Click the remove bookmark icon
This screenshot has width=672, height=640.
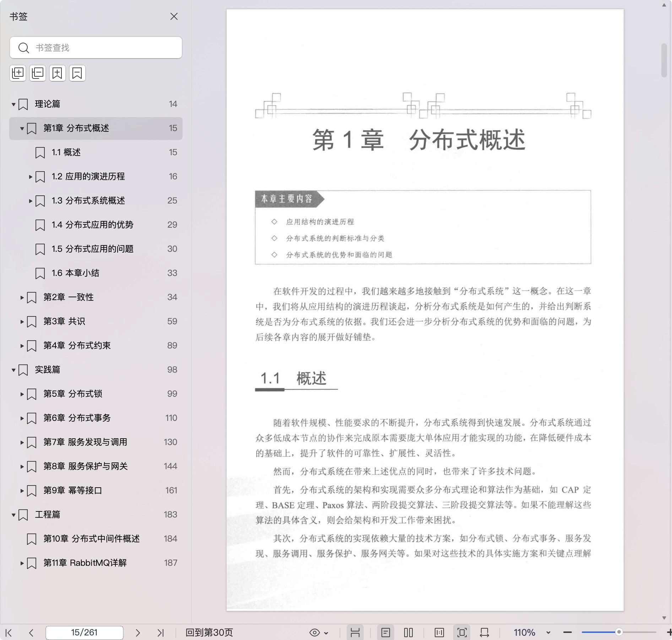(x=77, y=73)
